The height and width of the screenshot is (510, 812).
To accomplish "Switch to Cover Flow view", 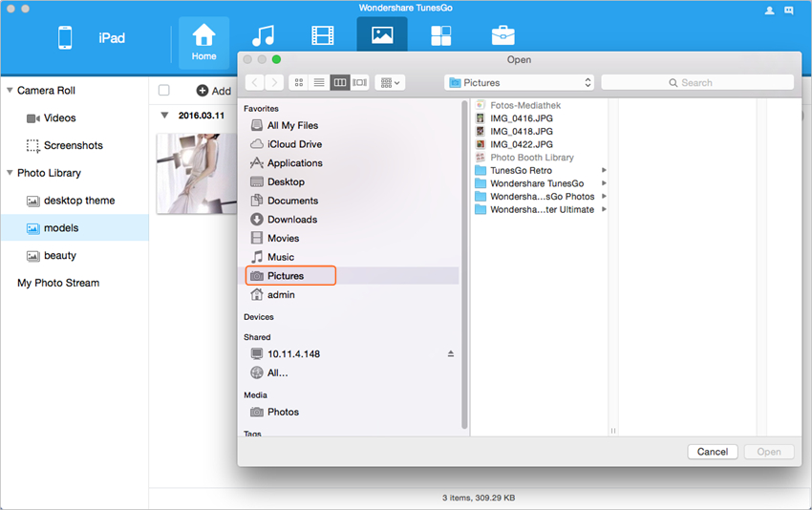I will (359, 82).
